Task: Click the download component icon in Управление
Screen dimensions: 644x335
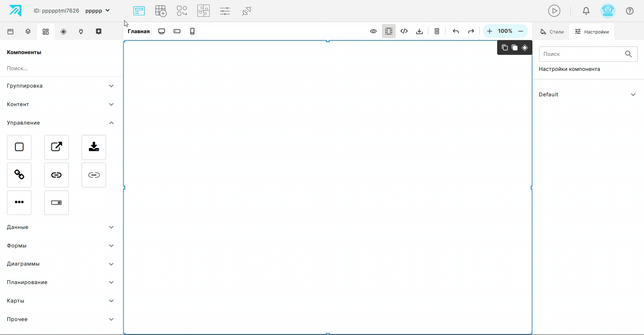Action: click(x=94, y=147)
